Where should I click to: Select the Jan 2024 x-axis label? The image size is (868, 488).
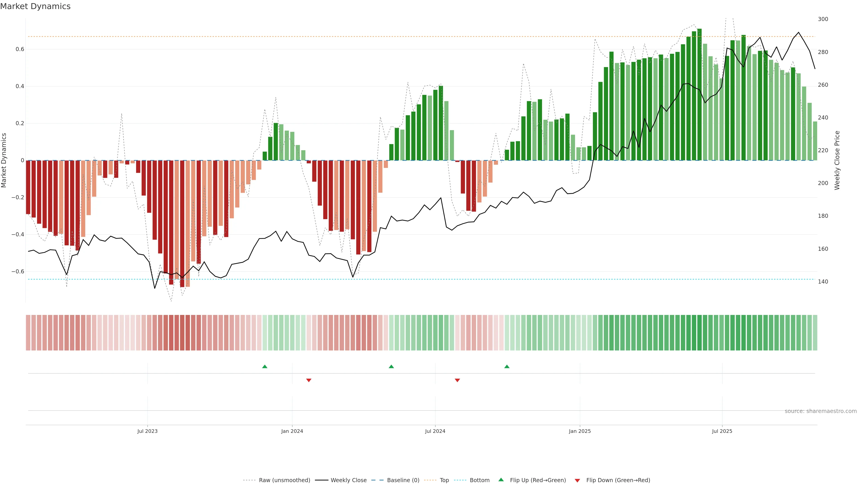click(292, 431)
